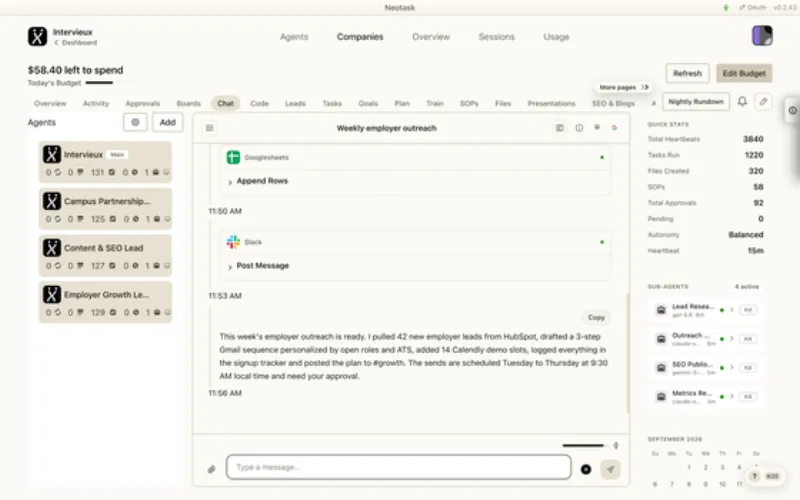Viewport: 800px width, 500px height.
Task: Click the Metrics Re... sub-agent briefcase icon
Action: (661, 396)
